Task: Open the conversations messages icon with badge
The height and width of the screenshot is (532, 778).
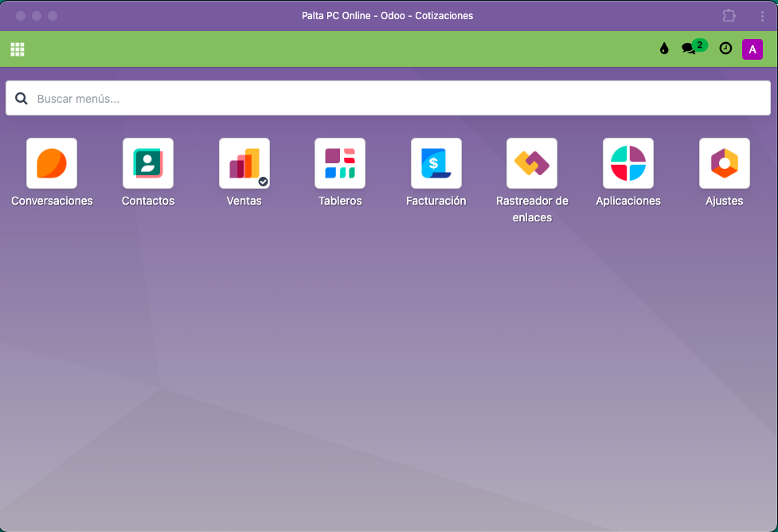Action: point(690,49)
